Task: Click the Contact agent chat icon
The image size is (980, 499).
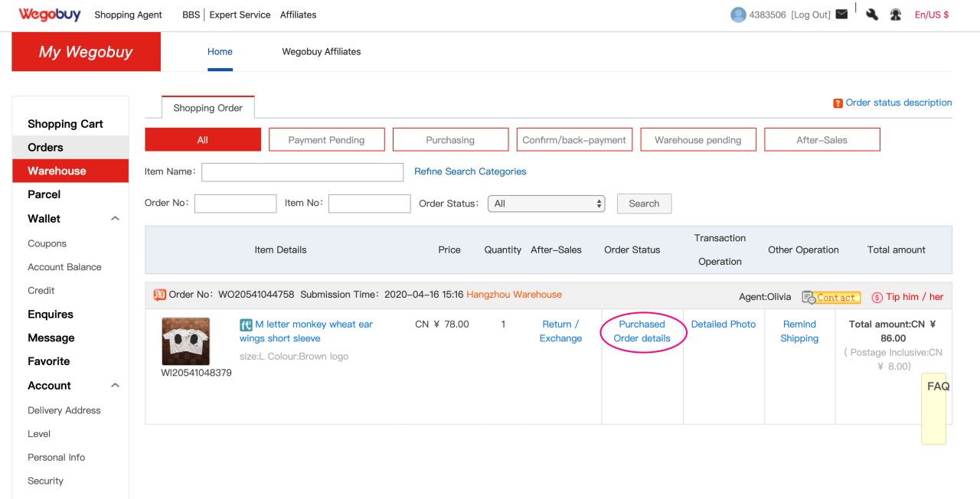Action: [x=808, y=297]
